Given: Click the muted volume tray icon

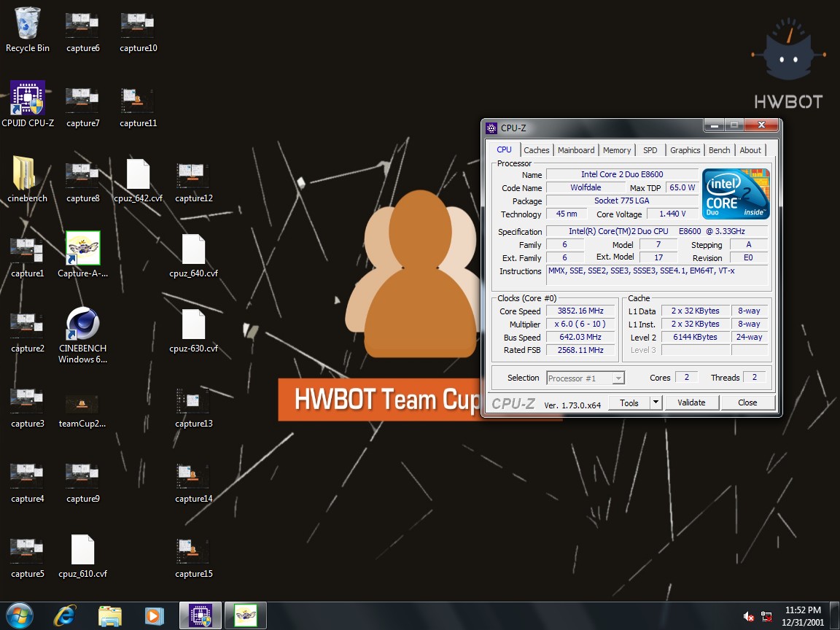Looking at the screenshot, I should click(x=749, y=617).
